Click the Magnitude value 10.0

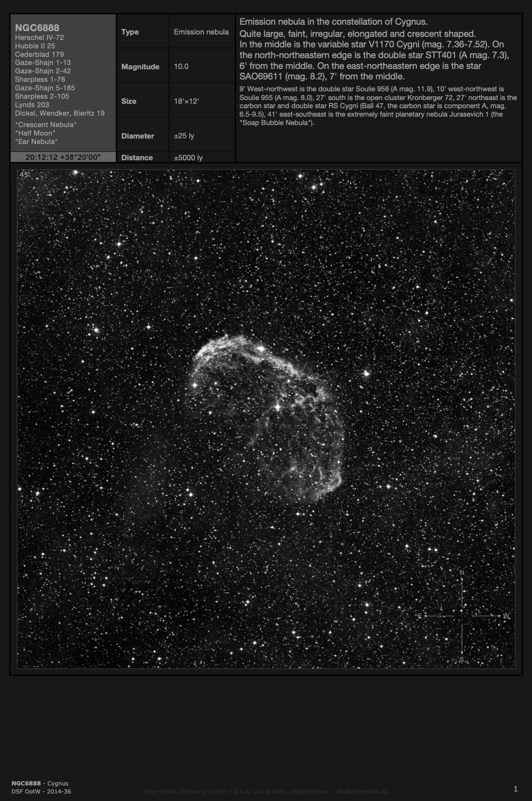click(181, 66)
